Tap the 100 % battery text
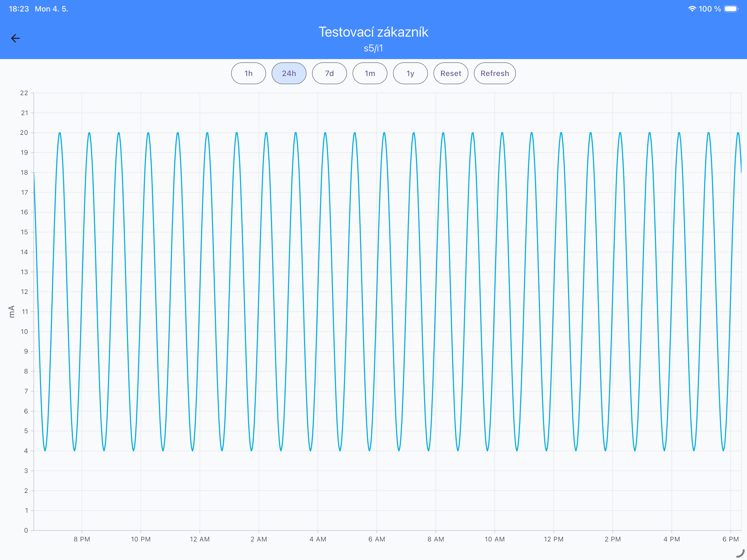This screenshot has width=747, height=560. pyautogui.click(x=710, y=9)
